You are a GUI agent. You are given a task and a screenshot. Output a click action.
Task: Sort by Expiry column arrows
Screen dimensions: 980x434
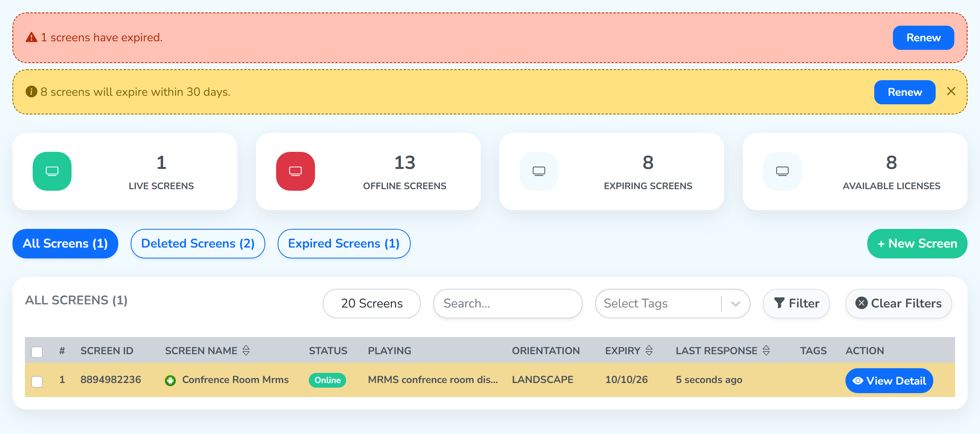[649, 350]
